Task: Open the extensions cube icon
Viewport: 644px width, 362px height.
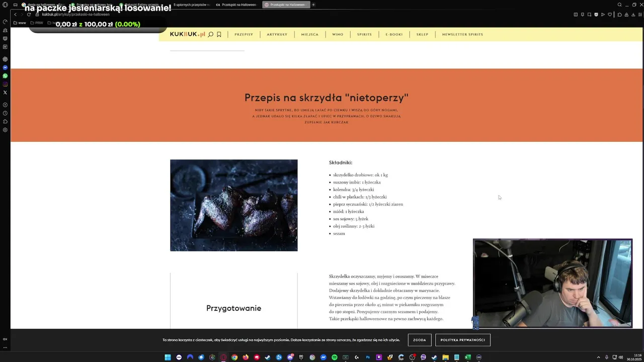Action: [620, 15]
